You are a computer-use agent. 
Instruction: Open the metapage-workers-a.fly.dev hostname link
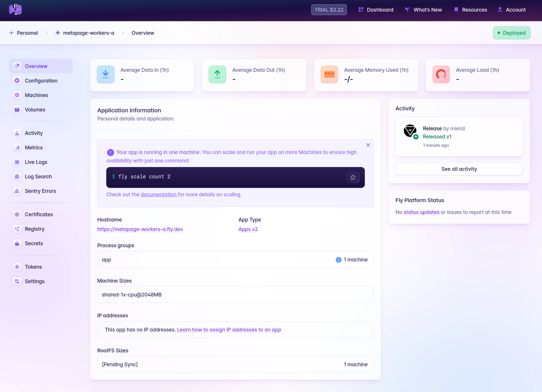pyautogui.click(x=140, y=229)
